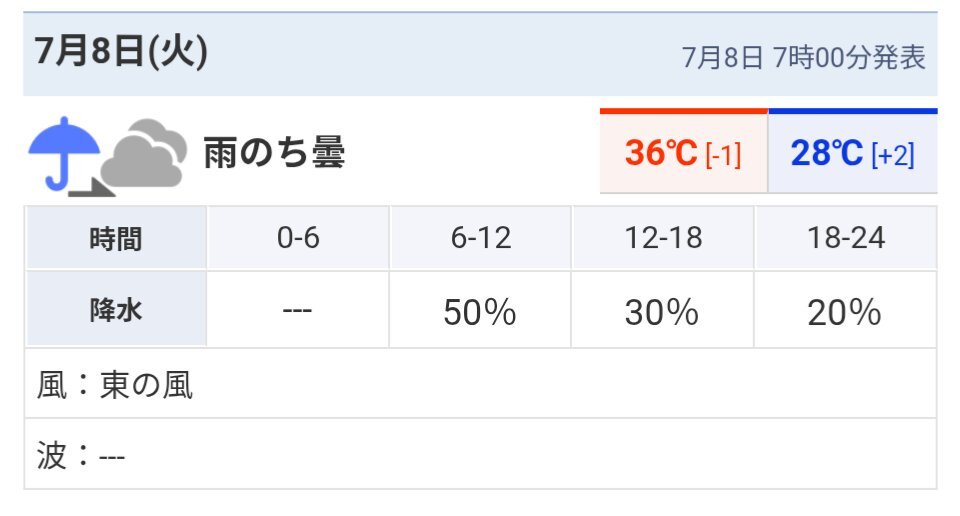Image resolution: width=960 pixels, height=516 pixels.
Task: Select the 6-12 time column header
Action: 481,238
